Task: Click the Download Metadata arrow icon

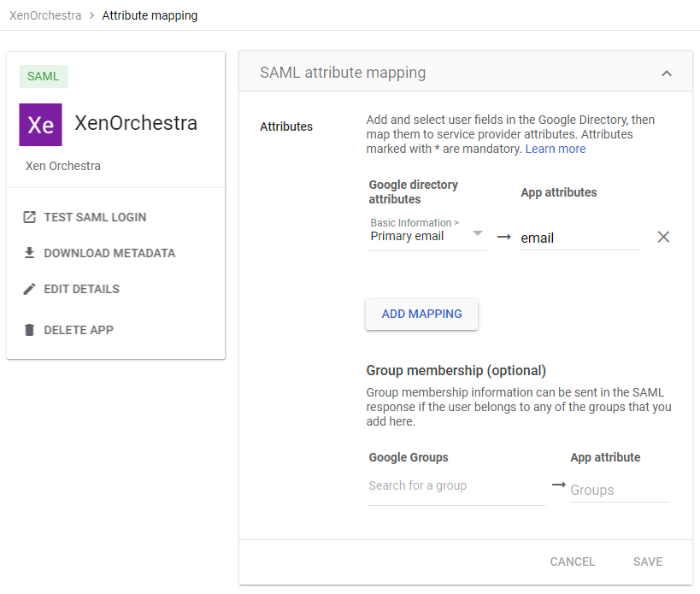Action: [29, 253]
